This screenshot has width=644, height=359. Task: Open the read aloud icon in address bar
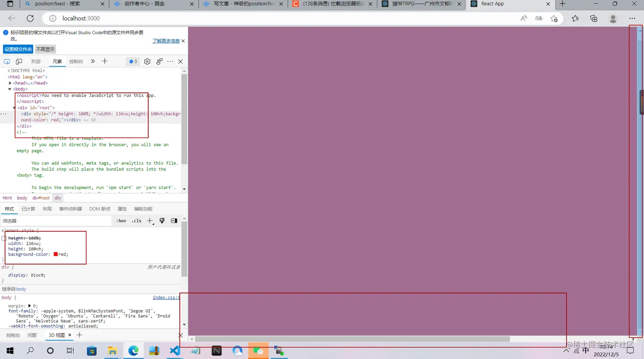pos(524,18)
